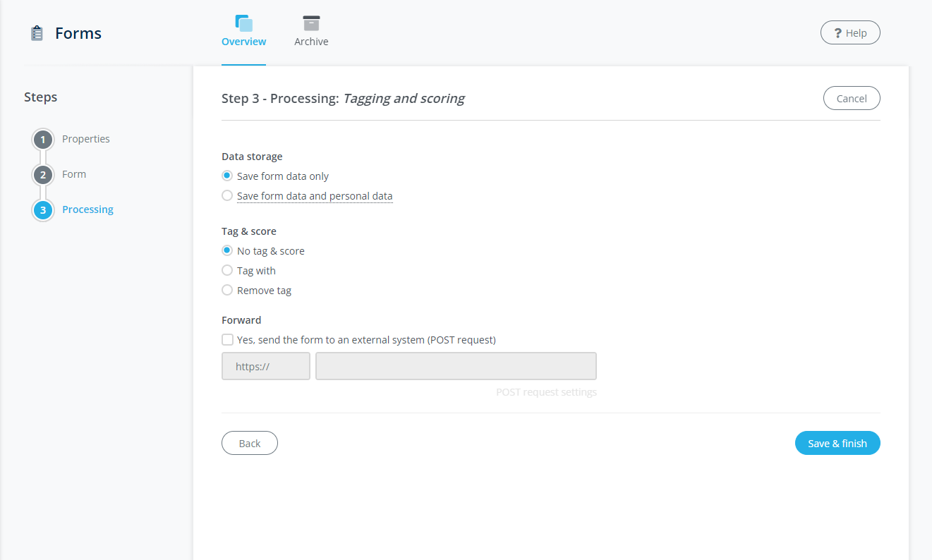Click the Back button

click(x=249, y=443)
